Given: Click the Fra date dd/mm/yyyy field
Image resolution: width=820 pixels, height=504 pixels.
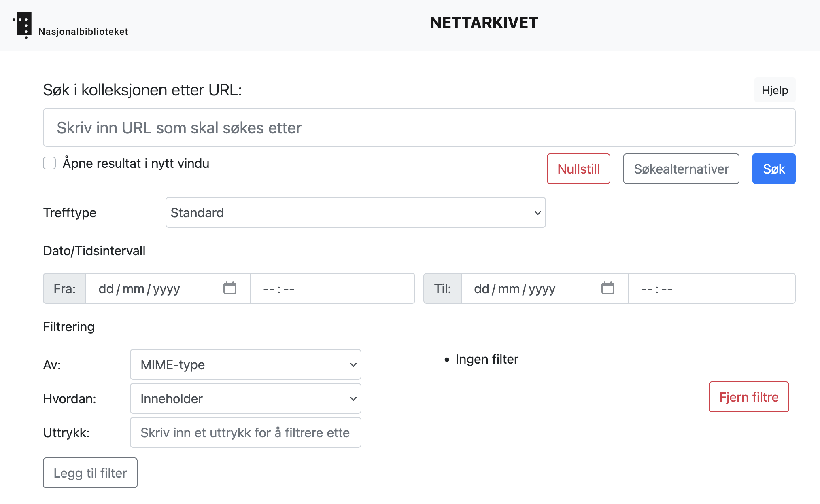Looking at the screenshot, I should click(x=154, y=289).
